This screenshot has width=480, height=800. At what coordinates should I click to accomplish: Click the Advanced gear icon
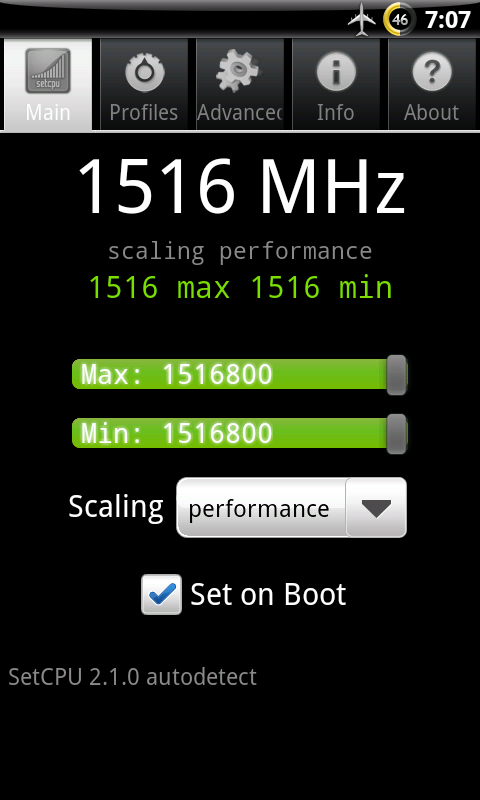coord(239,70)
